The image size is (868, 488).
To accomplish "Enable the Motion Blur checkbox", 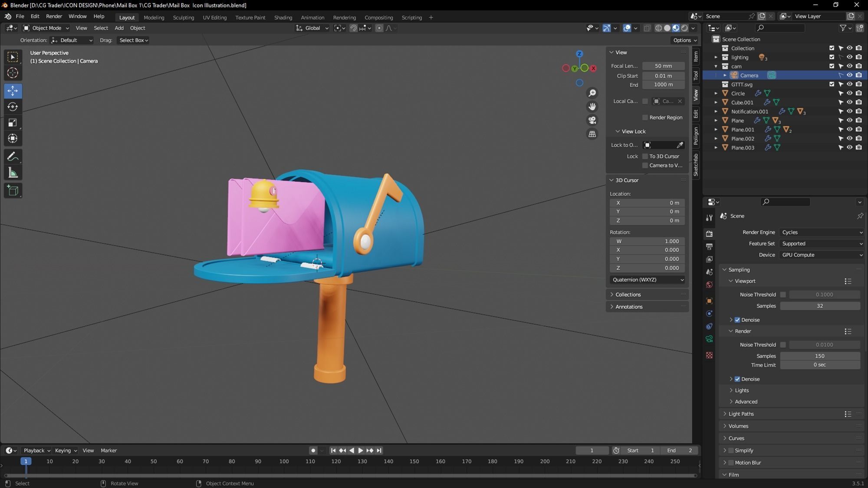I will pos(731,463).
